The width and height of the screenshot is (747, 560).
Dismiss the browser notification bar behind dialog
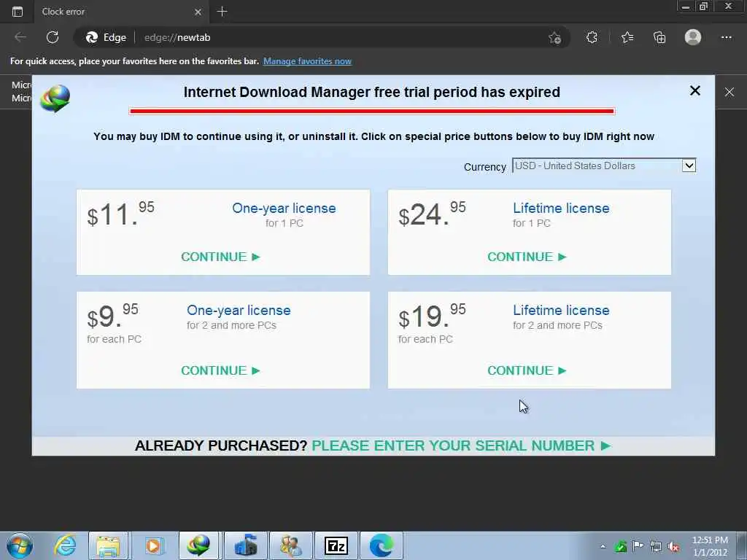tap(729, 93)
